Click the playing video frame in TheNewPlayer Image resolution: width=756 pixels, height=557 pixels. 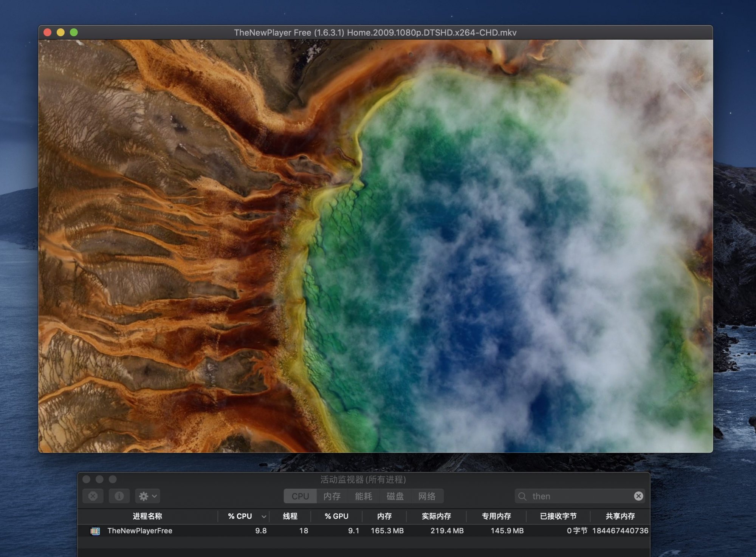point(375,246)
